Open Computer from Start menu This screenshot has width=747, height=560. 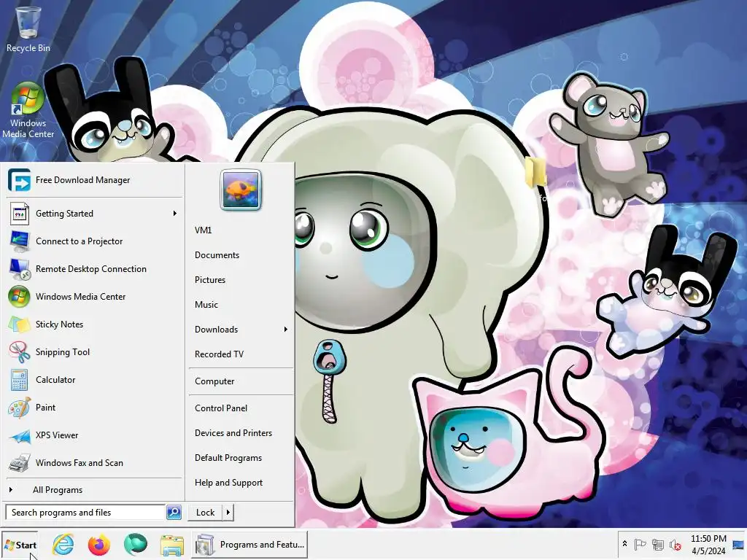coord(214,381)
